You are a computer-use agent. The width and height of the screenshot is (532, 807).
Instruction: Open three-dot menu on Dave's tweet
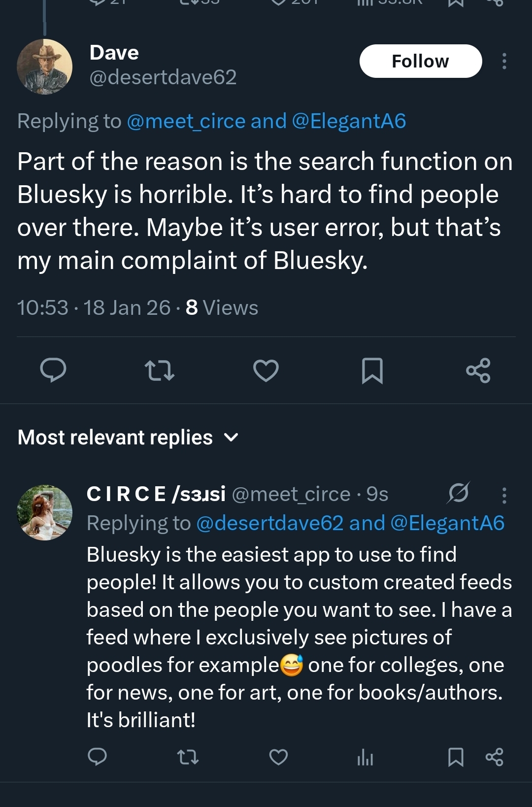[504, 61]
